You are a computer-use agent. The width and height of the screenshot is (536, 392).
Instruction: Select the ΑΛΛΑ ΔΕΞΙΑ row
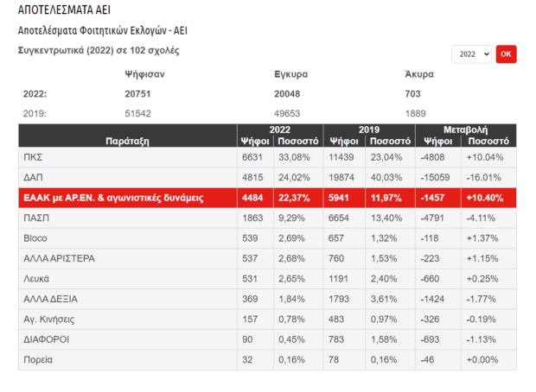tap(267, 299)
